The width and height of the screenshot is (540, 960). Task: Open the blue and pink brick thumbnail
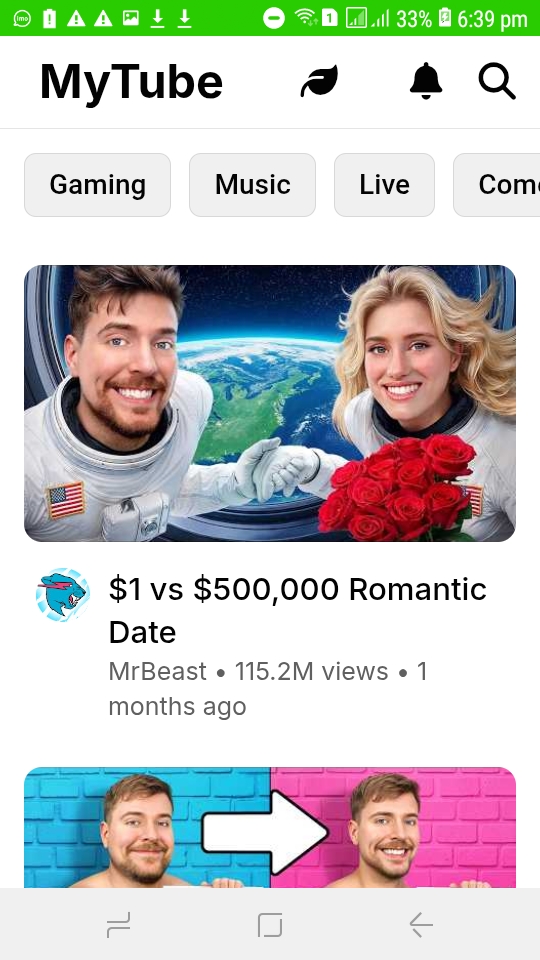click(x=270, y=827)
